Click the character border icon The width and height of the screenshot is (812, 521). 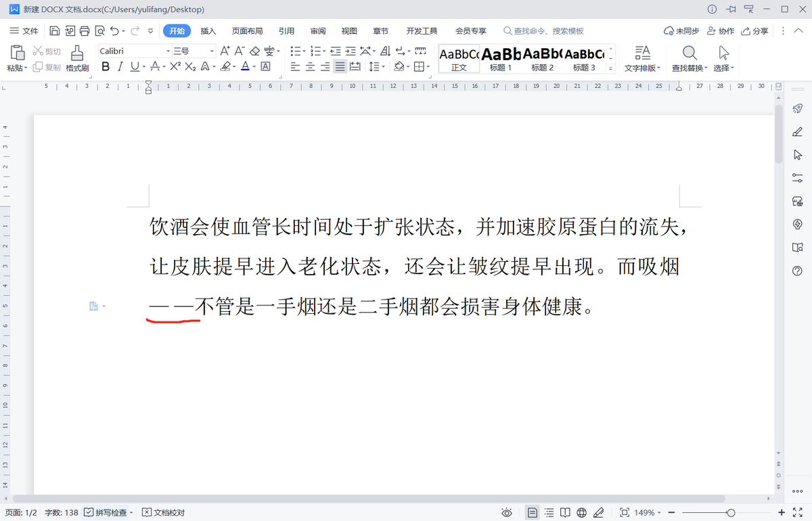(265, 66)
